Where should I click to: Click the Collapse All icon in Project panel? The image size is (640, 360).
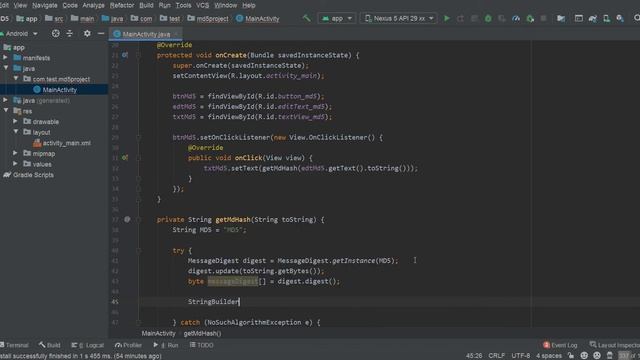[x=70, y=33]
